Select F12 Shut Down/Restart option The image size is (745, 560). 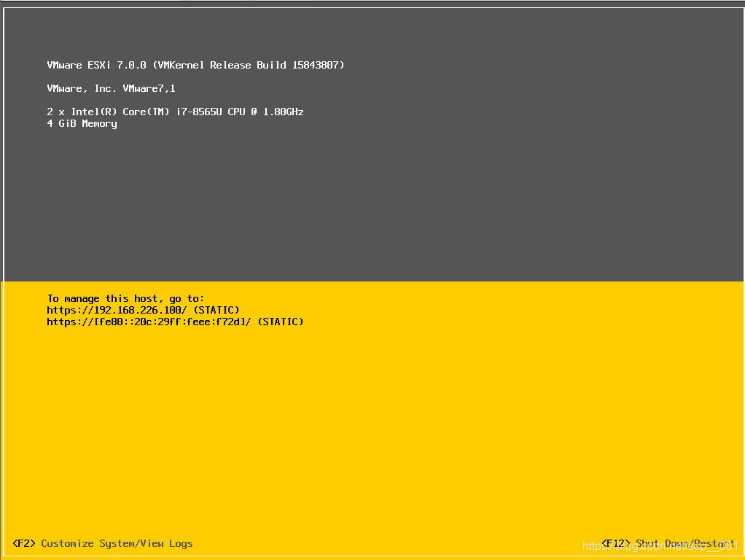click(668, 543)
